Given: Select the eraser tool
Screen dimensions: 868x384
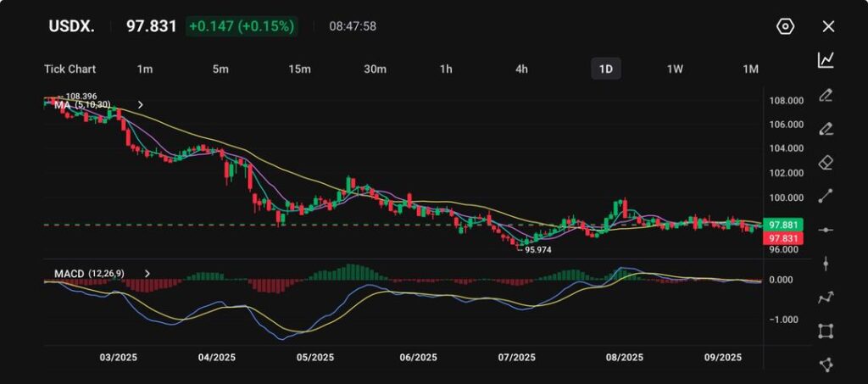Looking at the screenshot, I should point(826,162).
